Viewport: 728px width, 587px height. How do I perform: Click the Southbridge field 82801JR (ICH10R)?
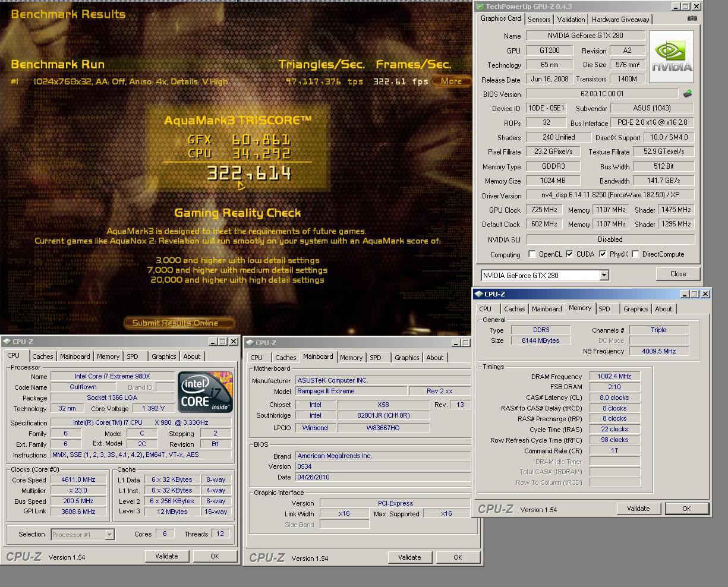click(x=383, y=415)
